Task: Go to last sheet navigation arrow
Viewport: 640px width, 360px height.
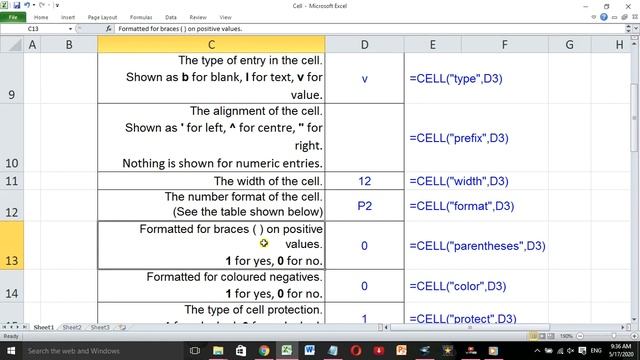Action: 25,327
